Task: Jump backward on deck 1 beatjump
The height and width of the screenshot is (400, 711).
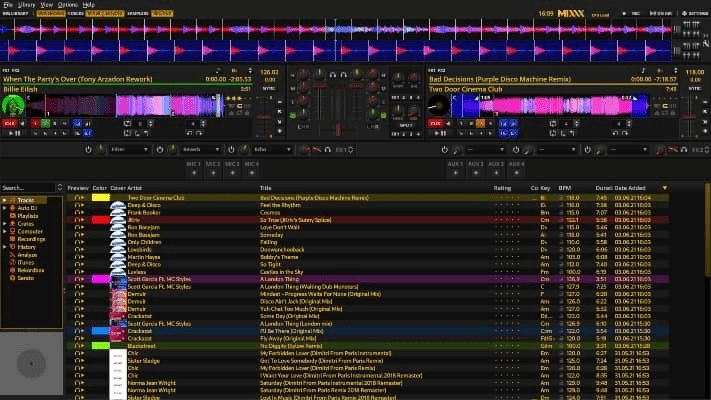Action: coord(190,133)
